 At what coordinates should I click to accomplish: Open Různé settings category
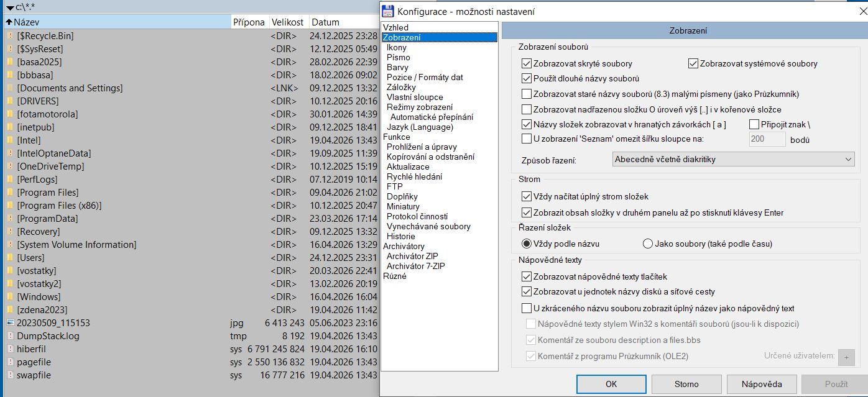click(x=394, y=276)
